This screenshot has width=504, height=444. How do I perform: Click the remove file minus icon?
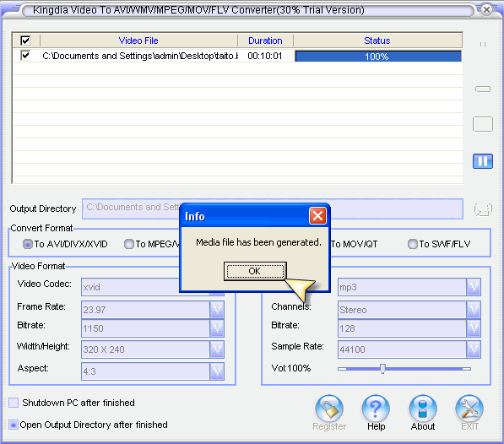[483, 89]
